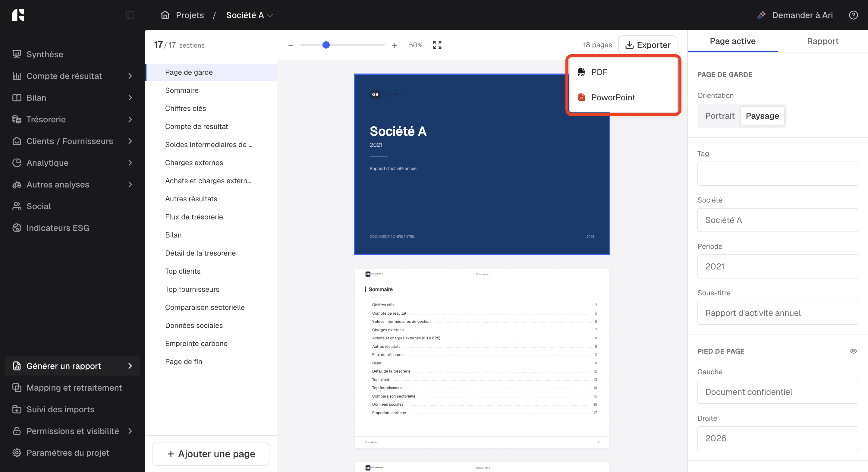Expand Générer un rapport chevron
This screenshot has height=472, width=868.
131,366
